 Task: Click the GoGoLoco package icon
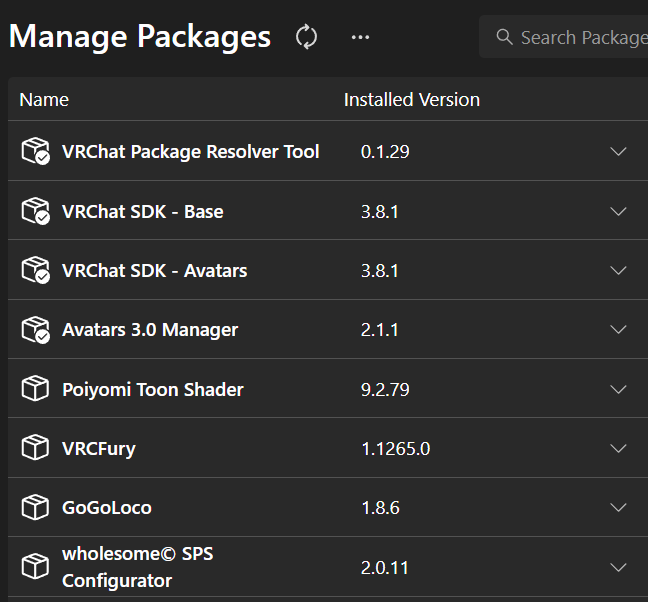click(35, 507)
